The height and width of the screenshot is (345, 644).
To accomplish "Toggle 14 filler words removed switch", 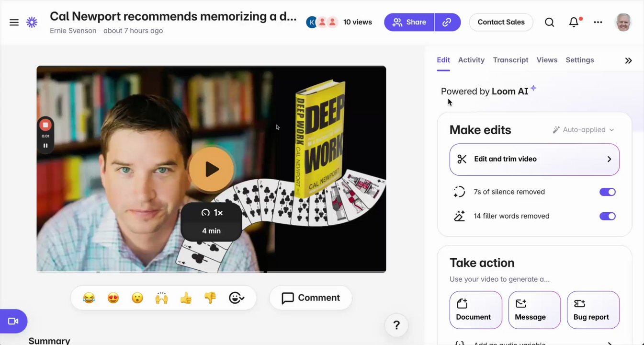I will click(608, 216).
